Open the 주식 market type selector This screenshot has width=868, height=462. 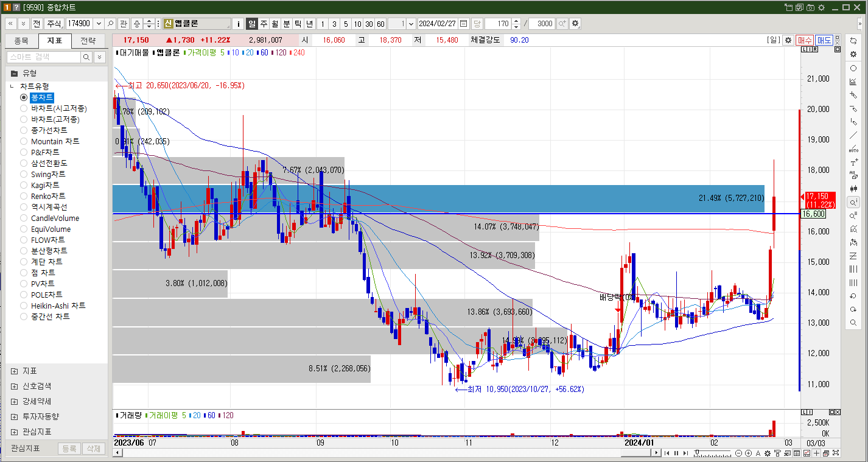pos(55,24)
